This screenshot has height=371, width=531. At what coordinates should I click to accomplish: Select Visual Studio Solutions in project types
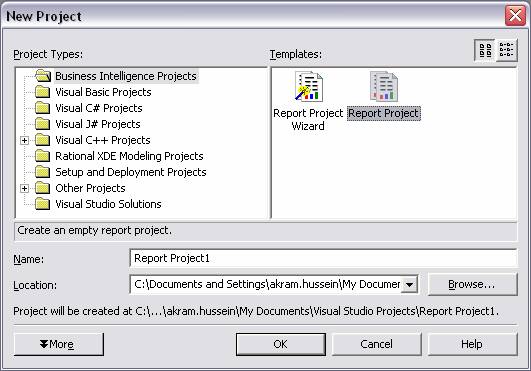click(108, 204)
